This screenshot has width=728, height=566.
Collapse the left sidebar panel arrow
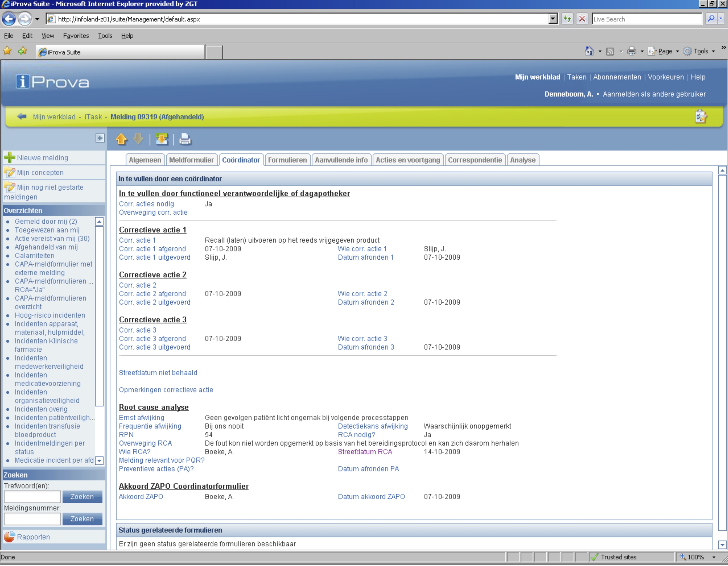tap(100, 138)
